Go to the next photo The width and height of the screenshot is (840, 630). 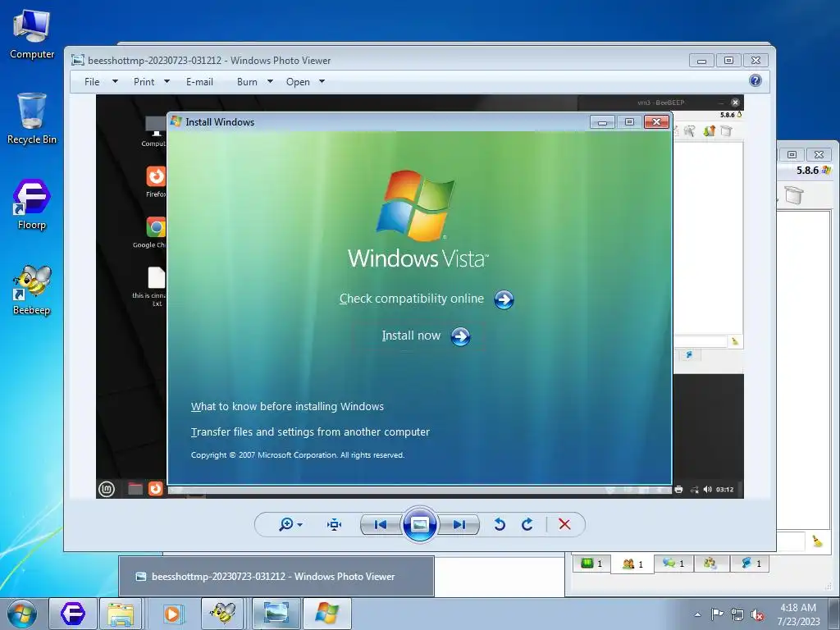pos(459,524)
